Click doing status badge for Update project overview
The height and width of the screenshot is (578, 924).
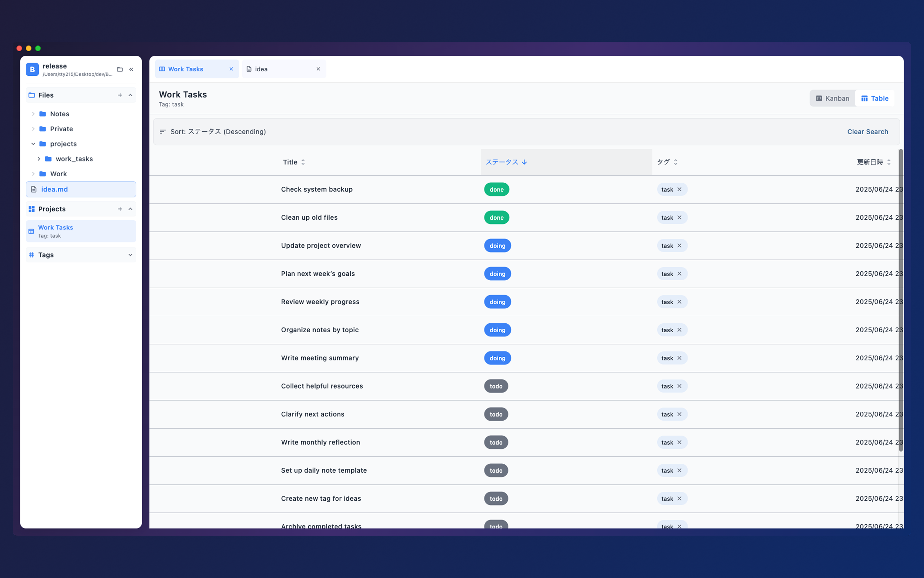(498, 245)
